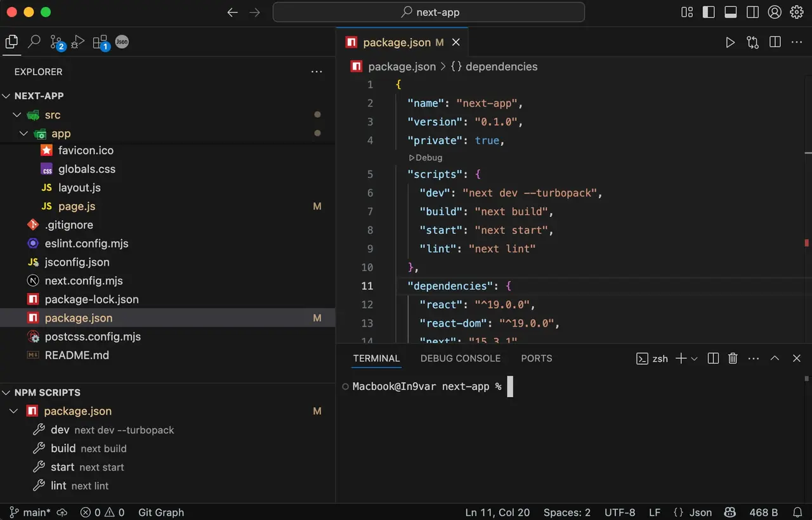Open changes with the compare icon
The image size is (812, 520).
752,42
